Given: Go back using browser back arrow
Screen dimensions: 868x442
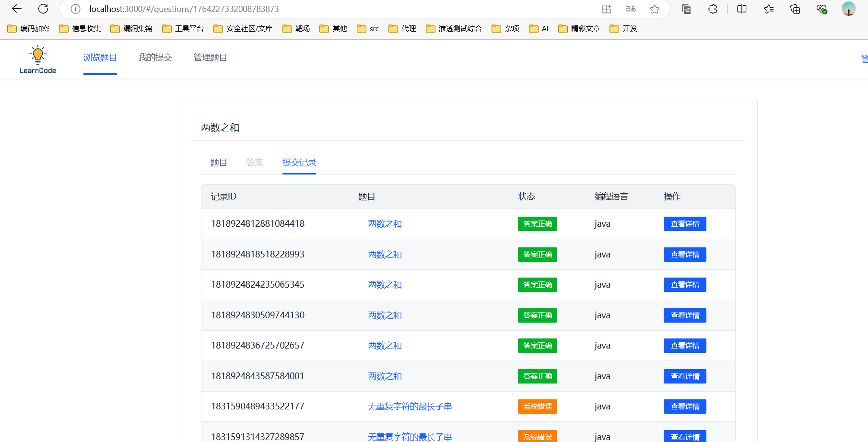Looking at the screenshot, I should coord(17,9).
